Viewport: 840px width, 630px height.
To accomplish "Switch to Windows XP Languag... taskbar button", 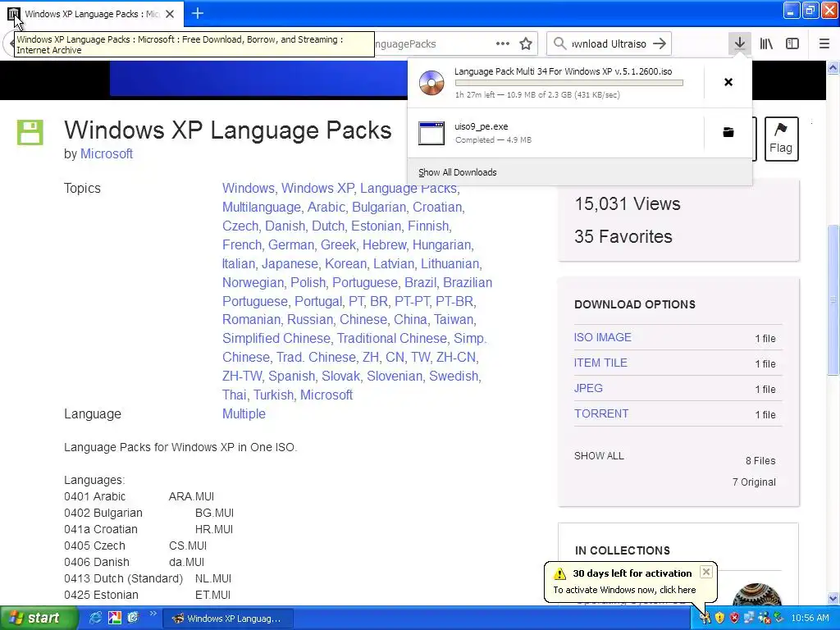I will pyautogui.click(x=228, y=619).
